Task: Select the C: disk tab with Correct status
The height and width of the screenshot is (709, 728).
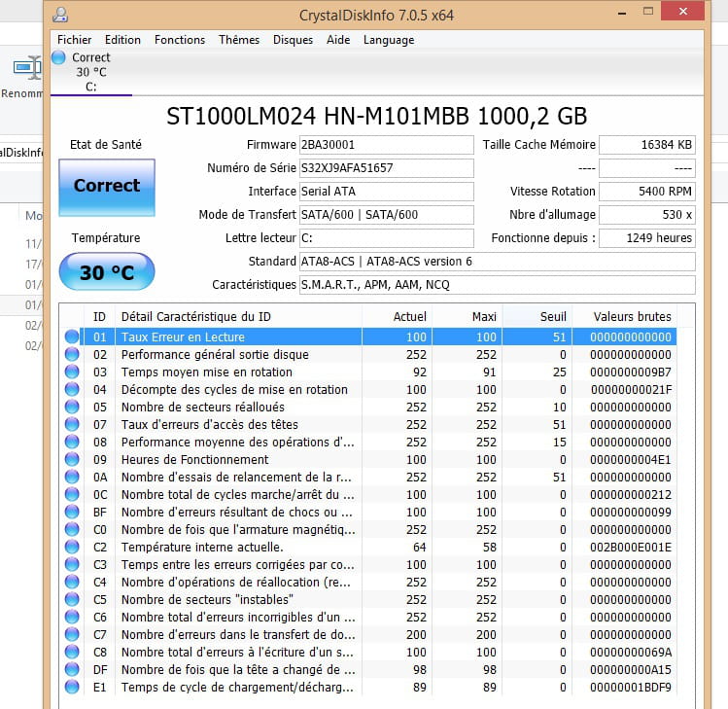Action: [x=91, y=72]
